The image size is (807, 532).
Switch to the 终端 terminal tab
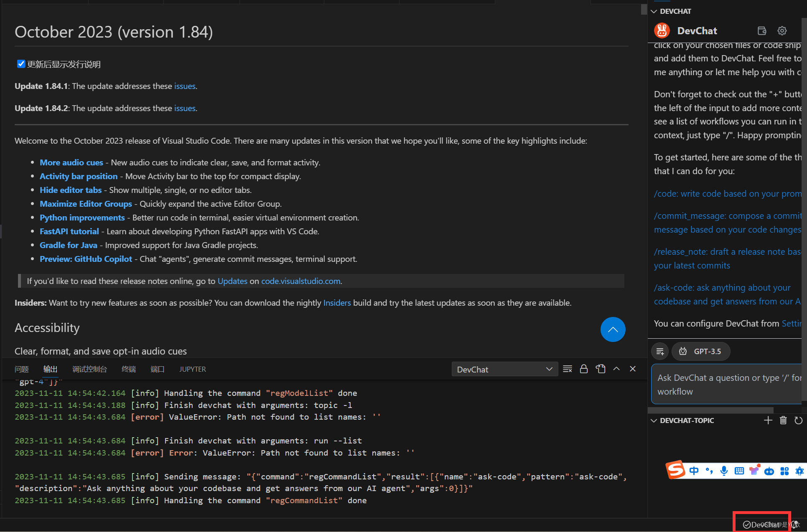(x=129, y=369)
